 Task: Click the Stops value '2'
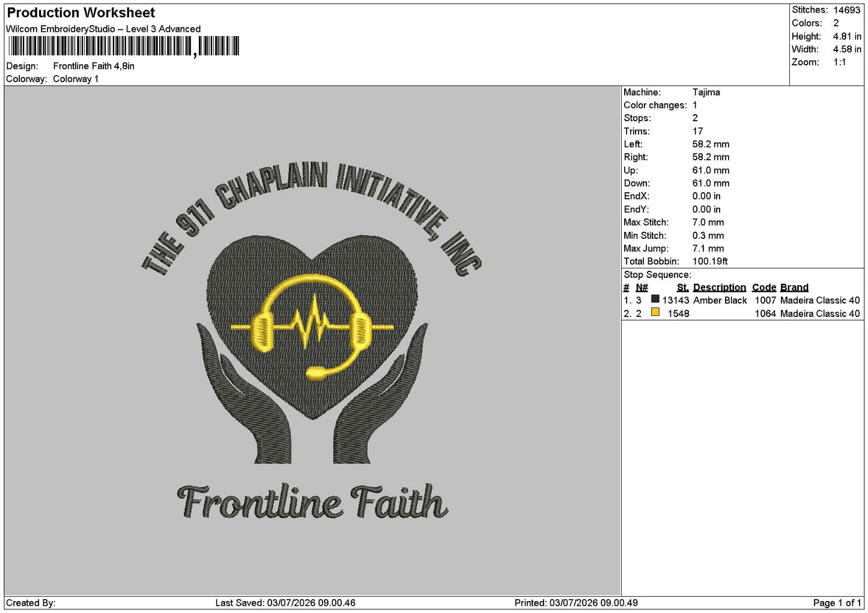click(x=695, y=118)
